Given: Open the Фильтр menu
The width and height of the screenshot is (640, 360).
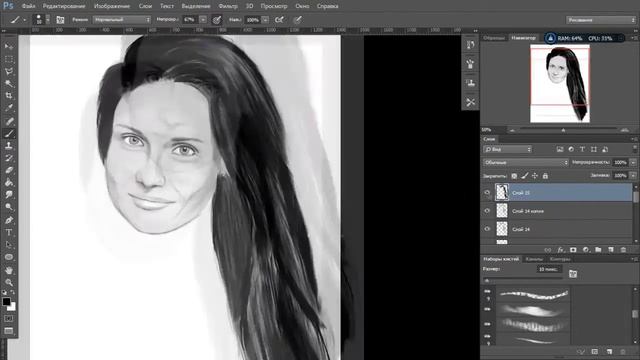Looking at the screenshot, I should pos(228,6).
